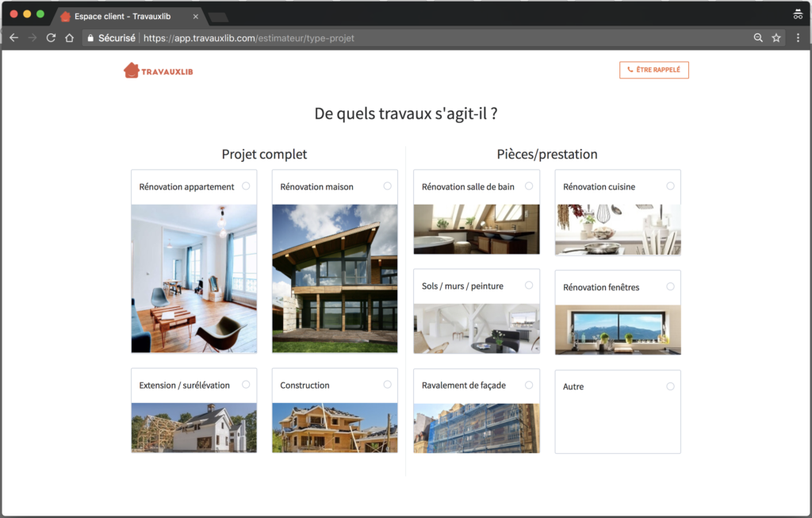Image resolution: width=812 pixels, height=518 pixels.
Task: Click the Rénovation maison label
Action: (x=316, y=187)
